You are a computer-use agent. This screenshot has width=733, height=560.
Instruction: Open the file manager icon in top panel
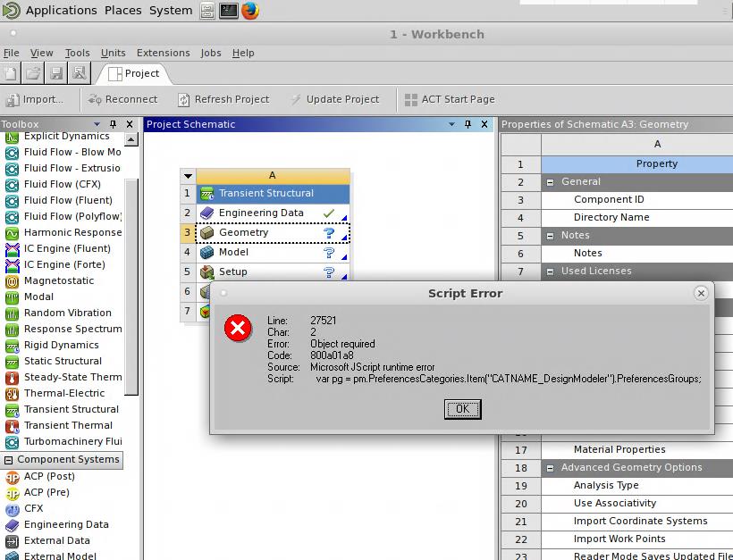click(207, 11)
